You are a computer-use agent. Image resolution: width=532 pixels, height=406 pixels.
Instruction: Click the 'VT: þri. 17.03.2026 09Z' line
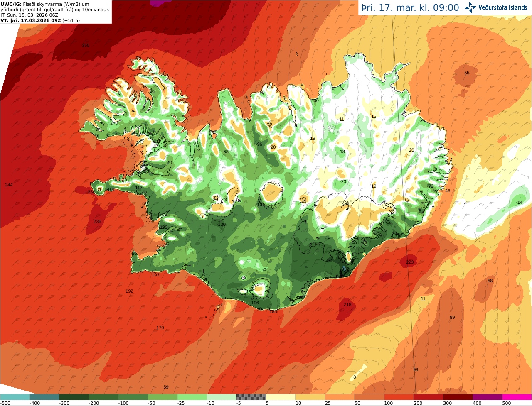coord(40,20)
